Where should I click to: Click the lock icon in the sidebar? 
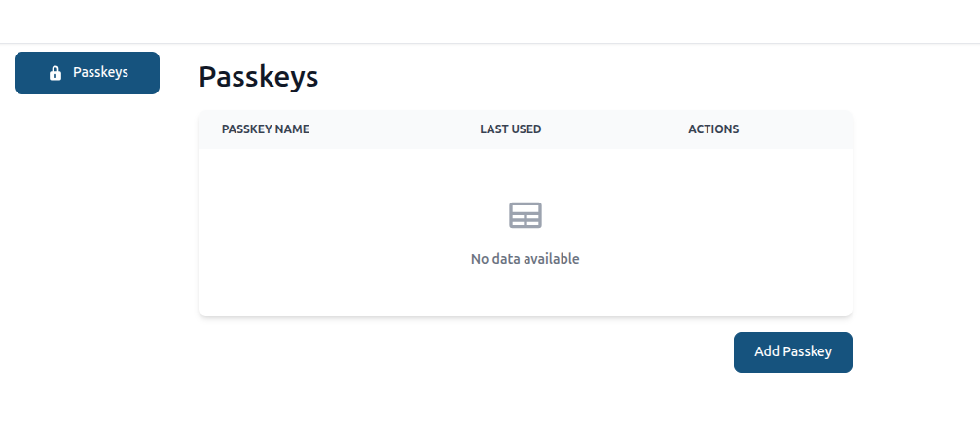(x=55, y=73)
